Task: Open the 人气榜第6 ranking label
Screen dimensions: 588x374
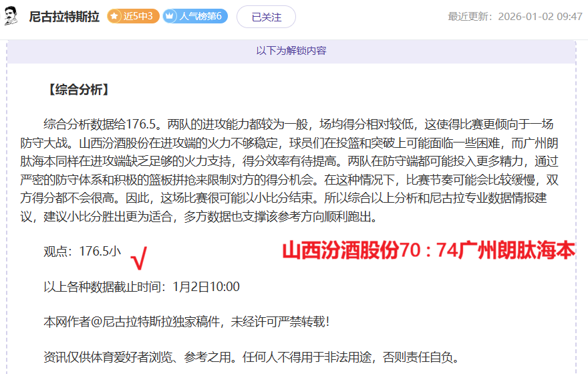Action: point(200,17)
